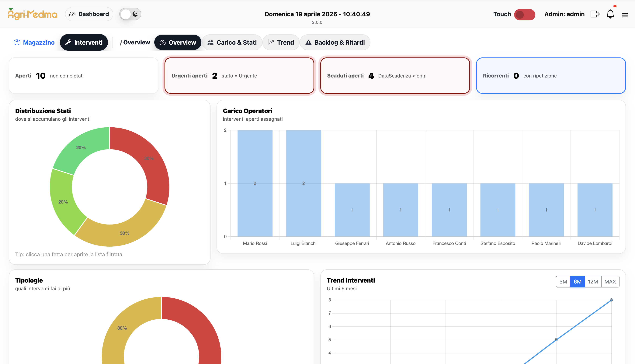This screenshot has height=364, width=635.
Task: Click the Distribuzione Stati heading
Action: 43,111
